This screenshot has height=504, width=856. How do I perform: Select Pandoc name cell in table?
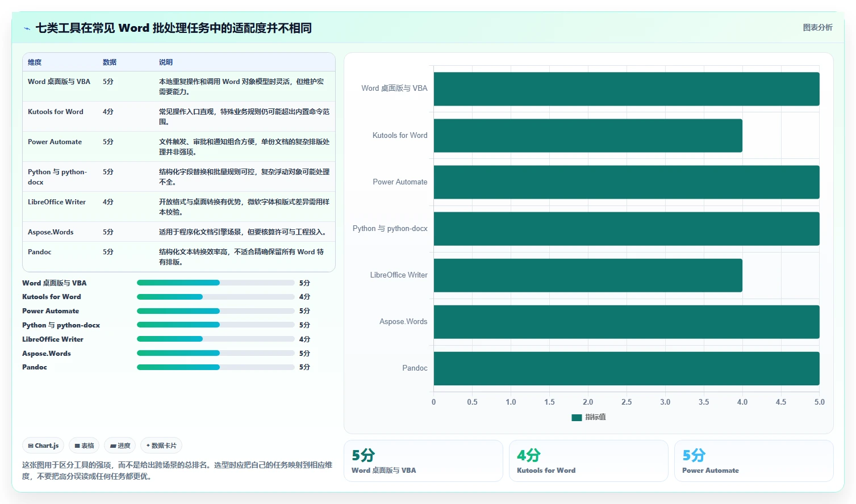click(40, 252)
